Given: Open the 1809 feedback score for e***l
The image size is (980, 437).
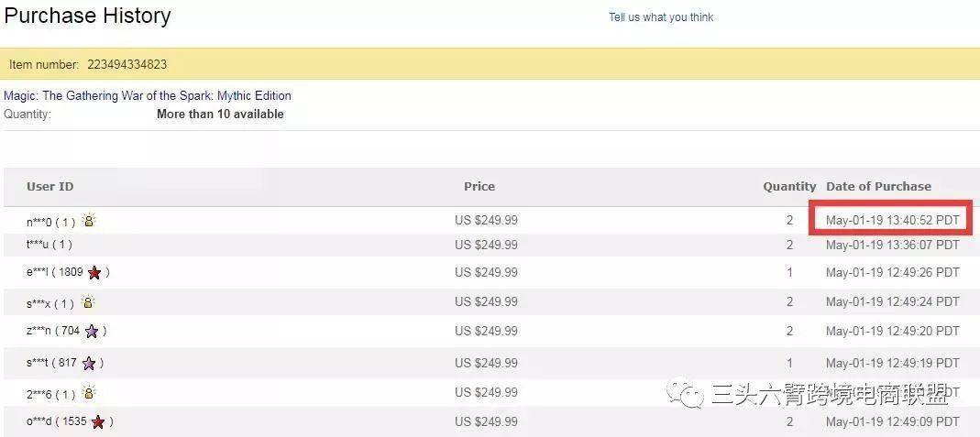Looking at the screenshot, I should click(x=71, y=272).
